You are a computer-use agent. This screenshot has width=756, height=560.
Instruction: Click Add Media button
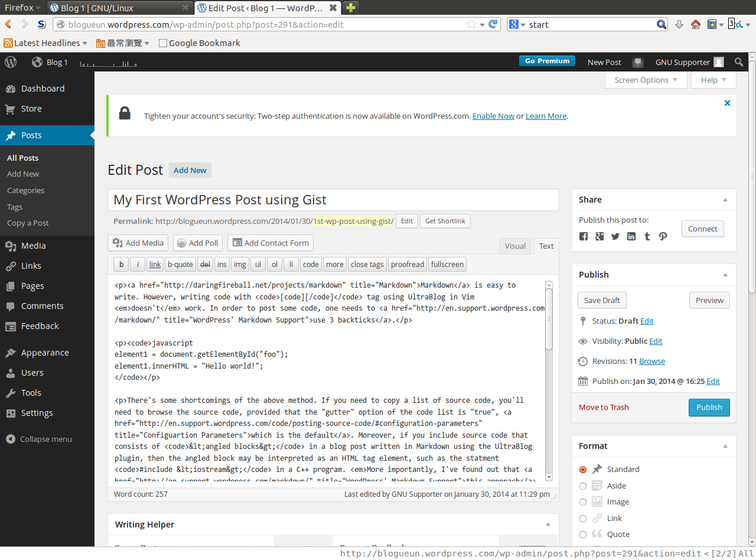(x=138, y=243)
